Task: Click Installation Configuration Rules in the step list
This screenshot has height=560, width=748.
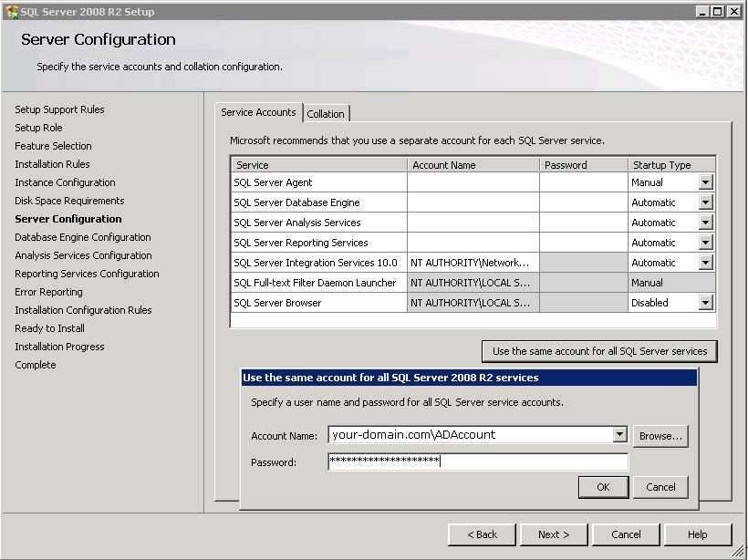Action: (84, 310)
